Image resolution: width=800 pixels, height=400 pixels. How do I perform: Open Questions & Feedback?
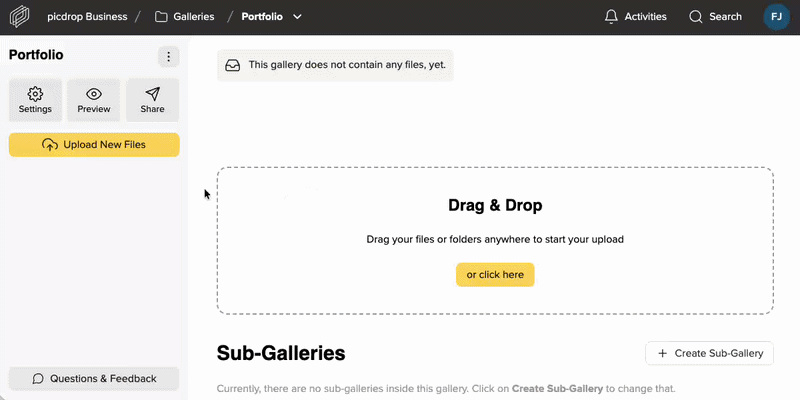tap(94, 379)
